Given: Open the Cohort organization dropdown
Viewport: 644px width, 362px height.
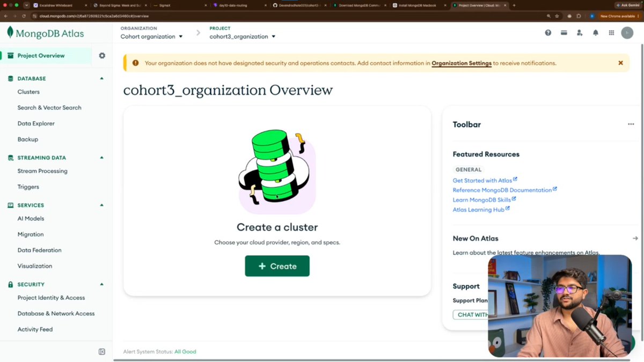Looking at the screenshot, I should 151,36.
